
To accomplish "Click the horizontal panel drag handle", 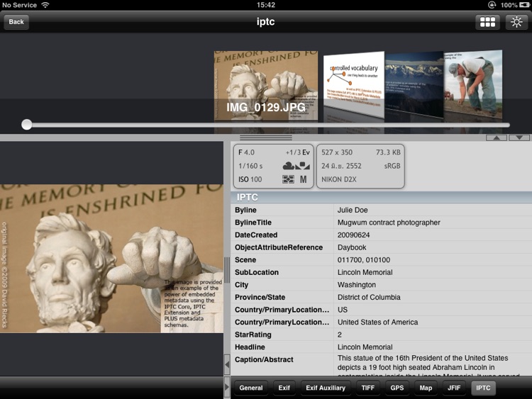I will [266, 137].
